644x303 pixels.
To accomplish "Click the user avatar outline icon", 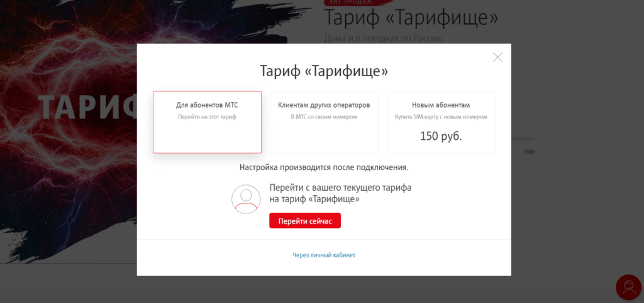I will [246, 199].
